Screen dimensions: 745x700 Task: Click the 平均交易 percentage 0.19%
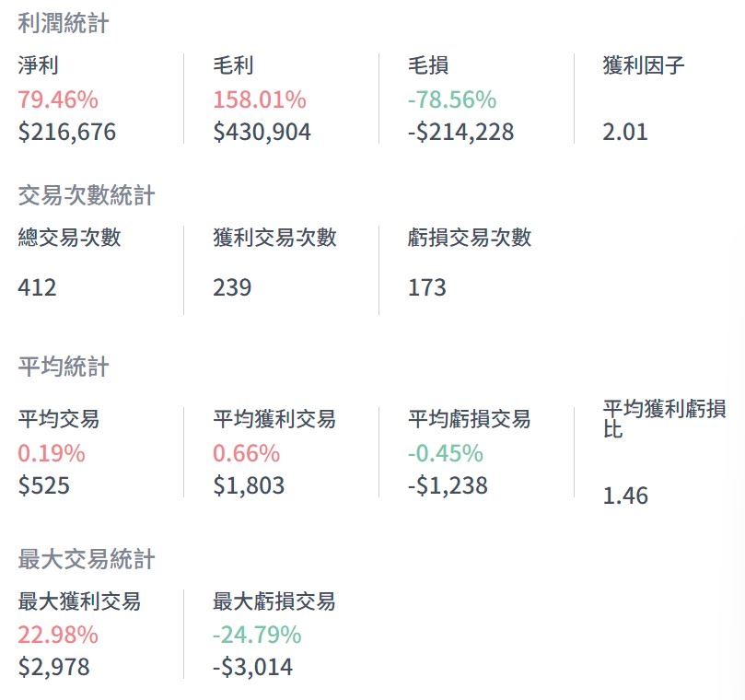[x=52, y=453]
